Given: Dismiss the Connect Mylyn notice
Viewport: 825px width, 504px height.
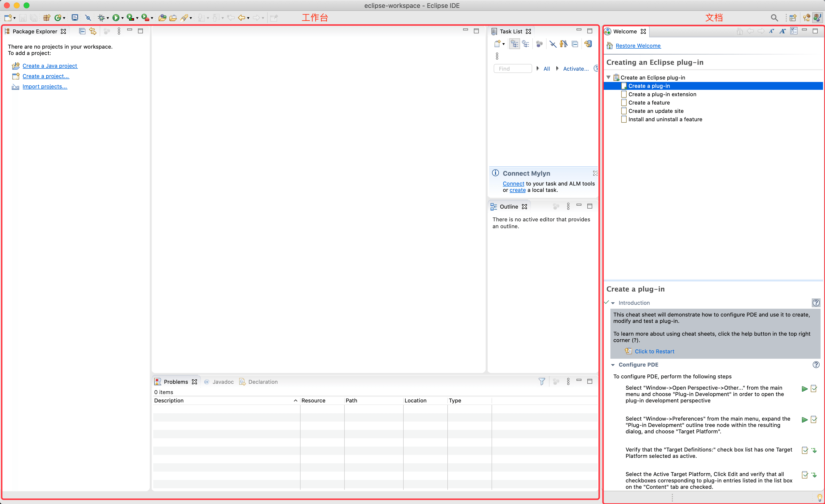Looking at the screenshot, I should point(595,173).
